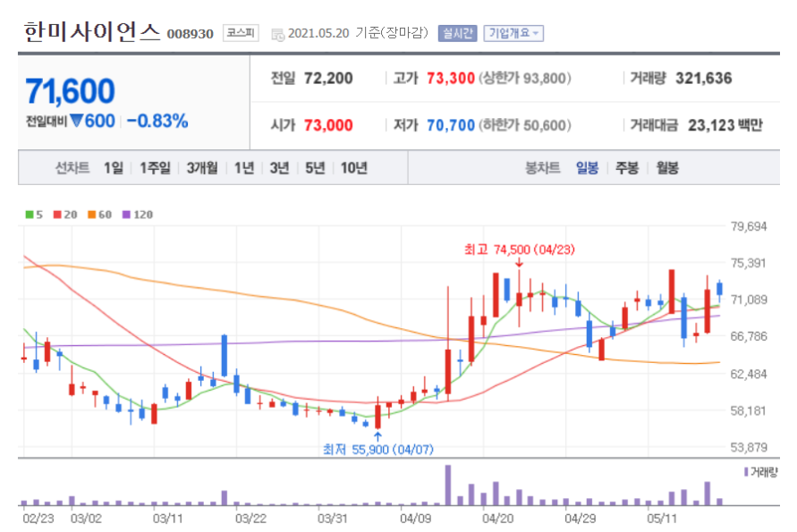Click the 거래량 legend in volume chart

coord(760,472)
